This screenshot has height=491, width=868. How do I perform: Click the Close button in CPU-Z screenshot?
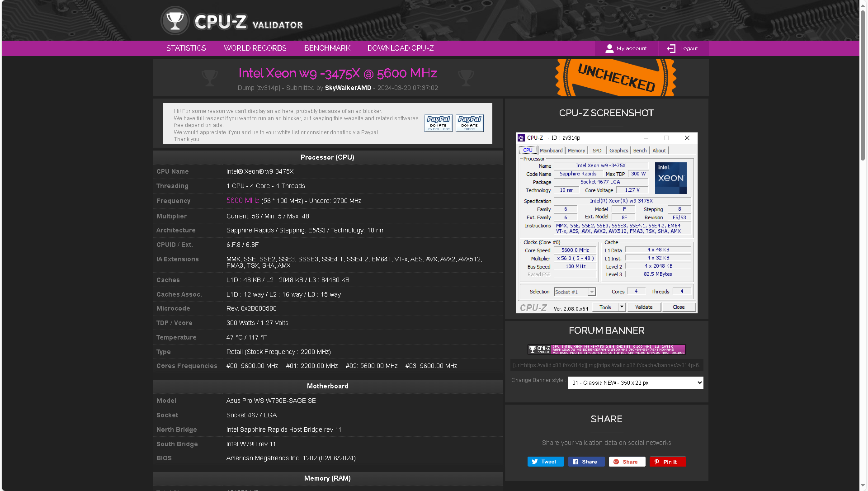point(679,307)
